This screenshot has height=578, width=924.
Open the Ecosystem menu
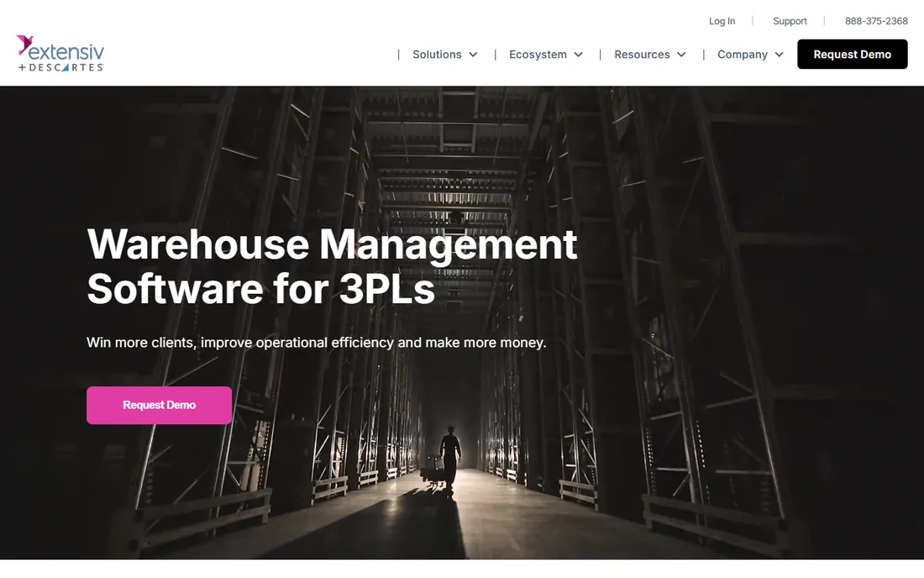coord(538,55)
